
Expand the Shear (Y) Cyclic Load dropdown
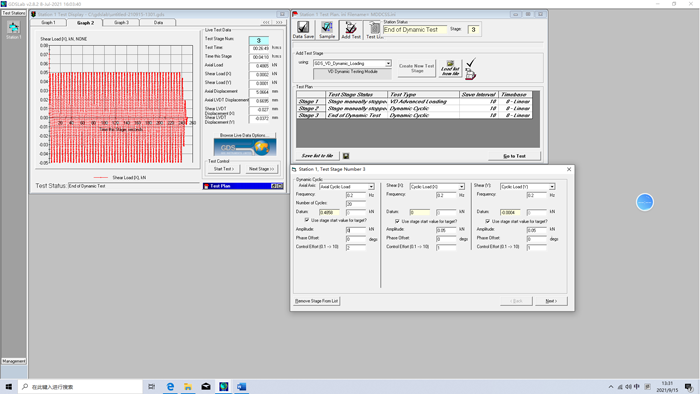click(x=552, y=187)
